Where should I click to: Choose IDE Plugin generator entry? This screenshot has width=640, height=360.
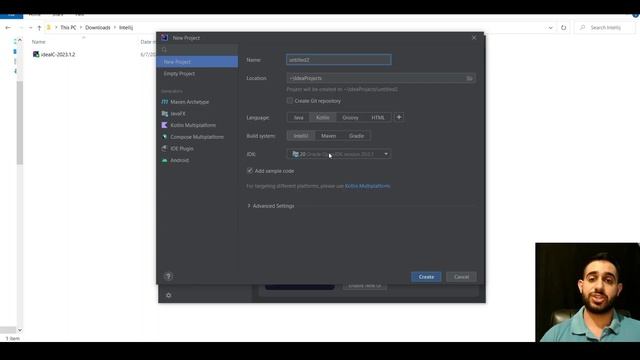[x=182, y=149]
